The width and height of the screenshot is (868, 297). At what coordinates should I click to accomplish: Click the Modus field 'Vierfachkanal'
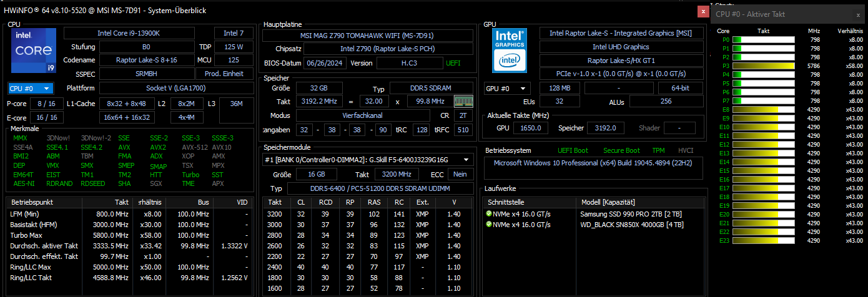[364, 115]
